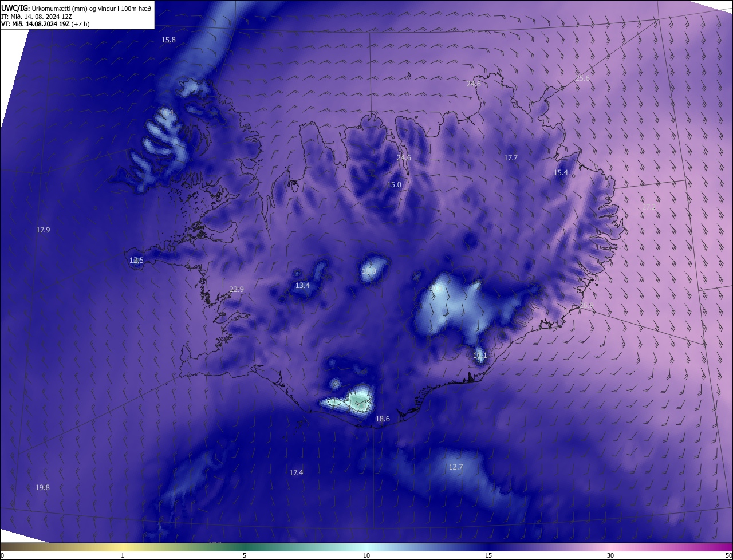Click the 15.8 value on the map
Screen dimensions: 733x560
click(168, 40)
